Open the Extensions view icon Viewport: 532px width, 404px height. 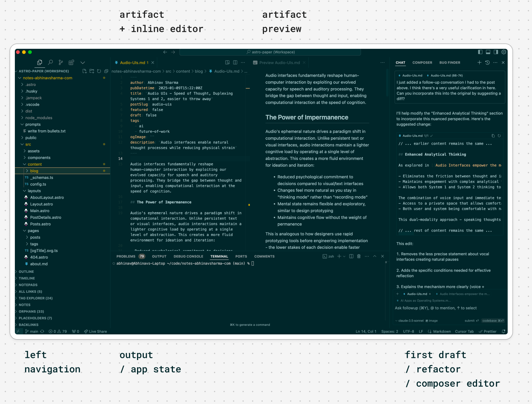[71, 62]
